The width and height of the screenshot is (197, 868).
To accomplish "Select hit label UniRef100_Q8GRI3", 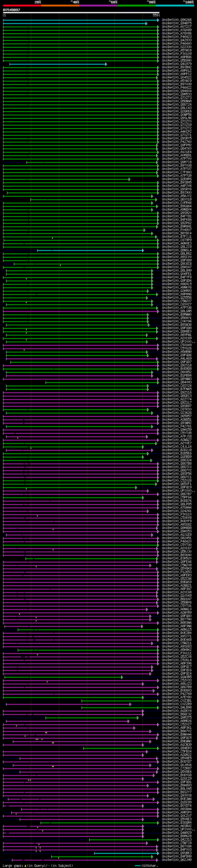I will (176, 396).
